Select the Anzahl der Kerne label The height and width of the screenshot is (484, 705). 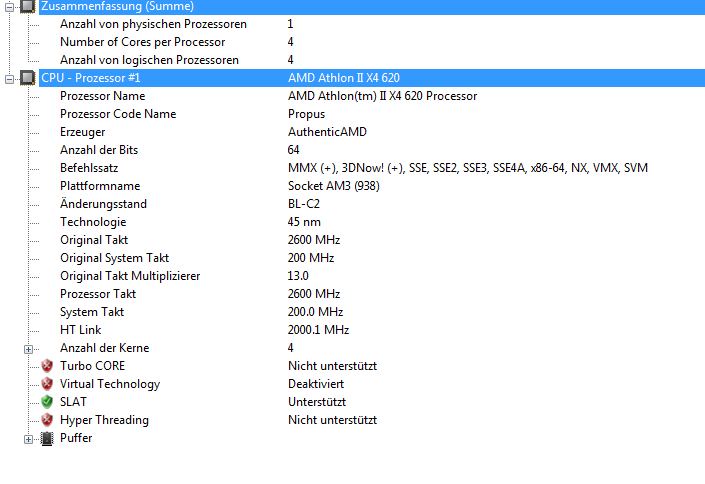click(x=104, y=348)
